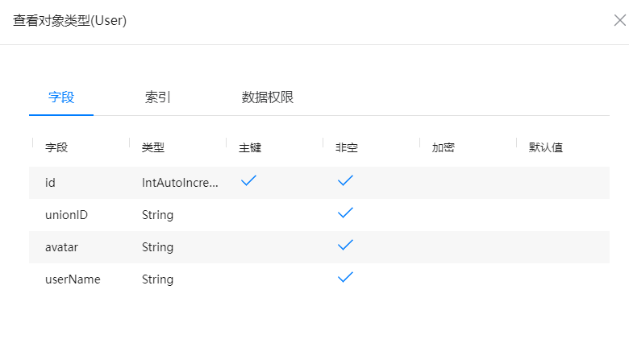629x364 pixels.
Task: Click the IntAutoIncre... type cell
Action: tap(180, 183)
